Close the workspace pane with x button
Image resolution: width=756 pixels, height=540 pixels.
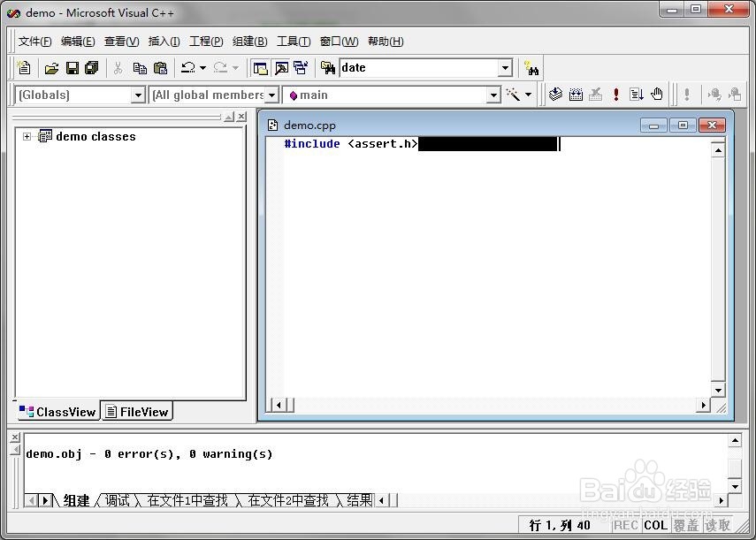[x=241, y=116]
